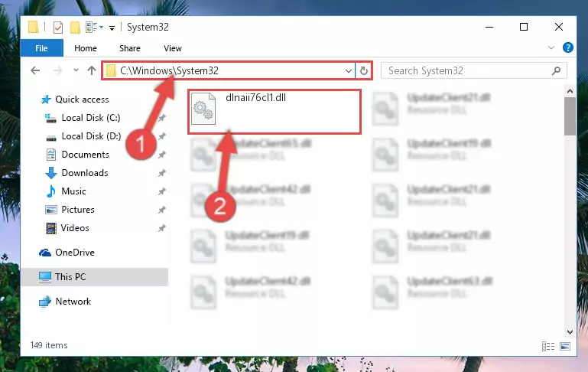Click the dlnaii76cl1.dll gear file icon
Viewport: 588px width, 372px height.
click(x=203, y=109)
